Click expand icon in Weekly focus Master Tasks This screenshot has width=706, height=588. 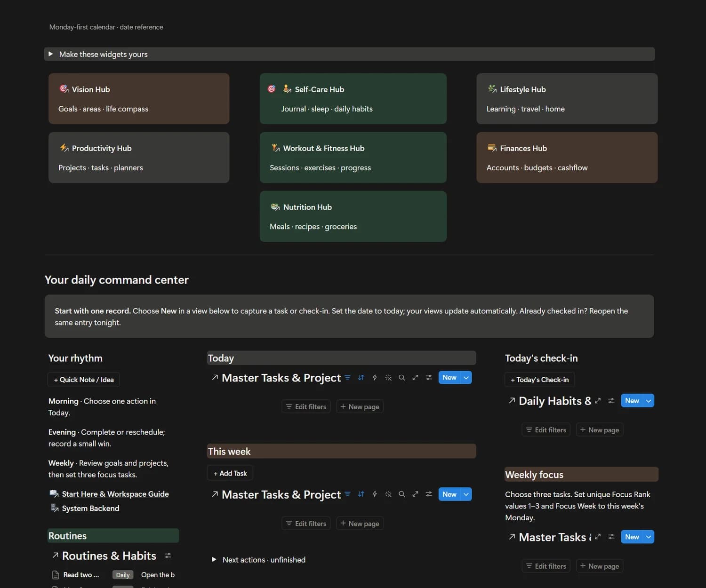[598, 537]
